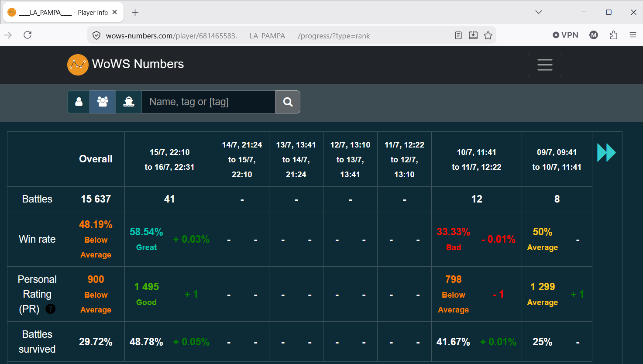The image size is (643, 364).
Task: Expand the list all tabs chevron
Action: [539, 12]
